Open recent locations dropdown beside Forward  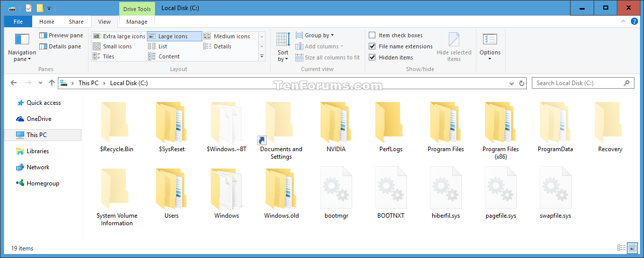pos(40,83)
